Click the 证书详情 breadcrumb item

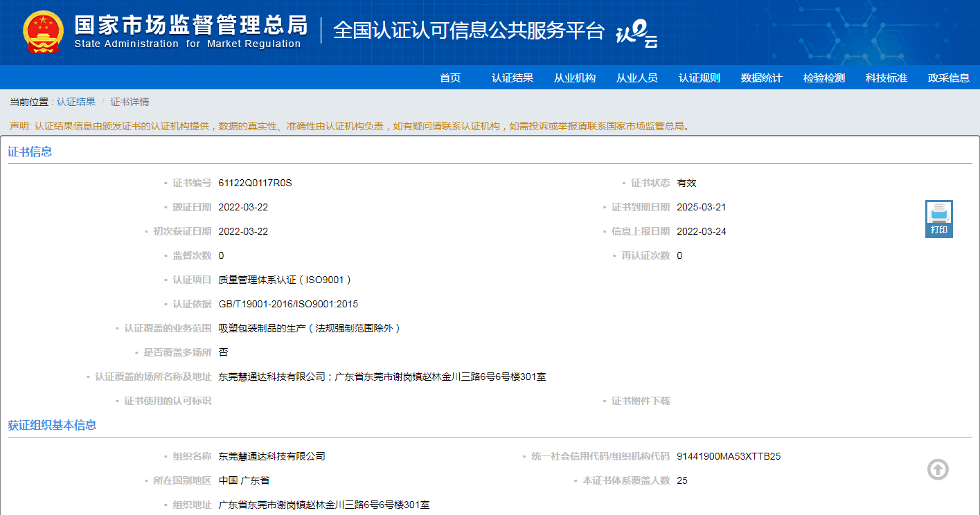pyautogui.click(x=130, y=102)
